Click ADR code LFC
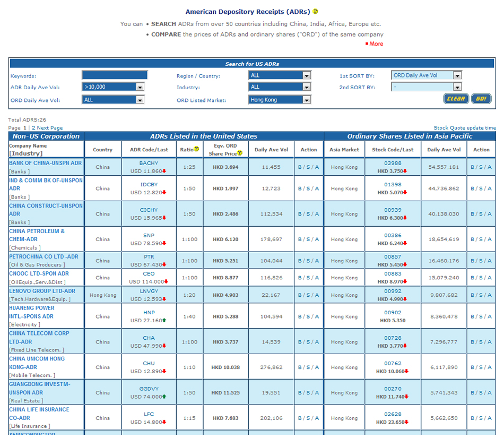Screen dimensions: 504x438 click(x=149, y=414)
